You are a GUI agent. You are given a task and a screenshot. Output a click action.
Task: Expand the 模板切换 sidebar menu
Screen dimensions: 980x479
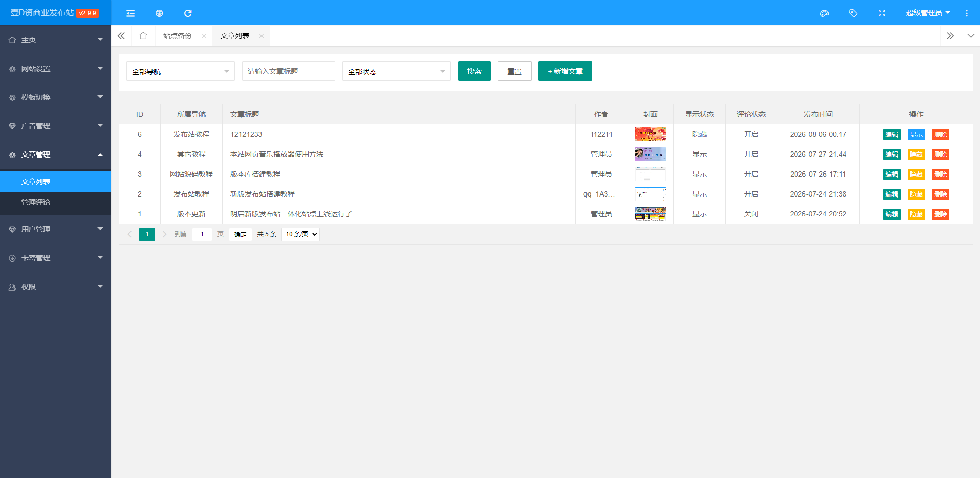(55, 97)
